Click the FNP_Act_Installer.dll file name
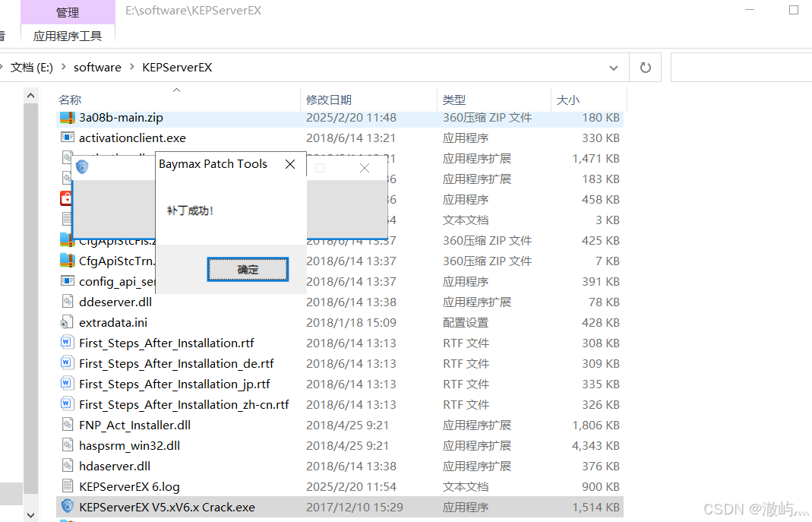812x522 pixels. [135, 426]
